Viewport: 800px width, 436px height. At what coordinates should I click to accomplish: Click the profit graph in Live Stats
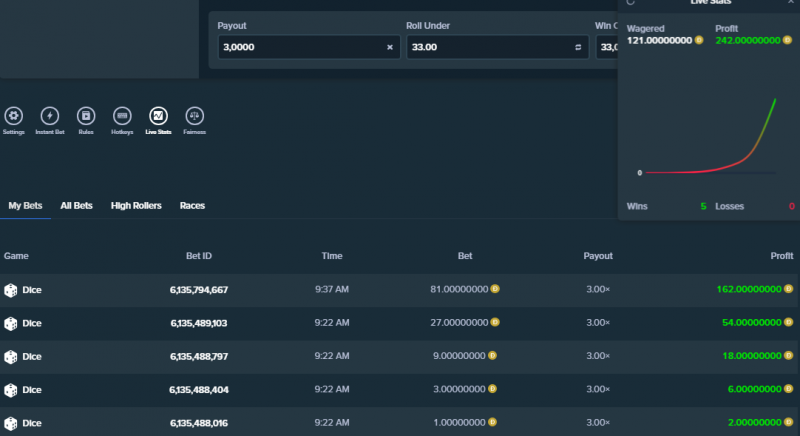[x=710, y=137]
